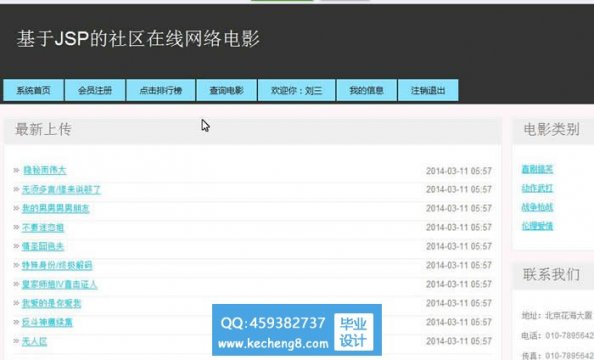This screenshot has height=360, width=594.
Task: Select the 战争枪战 category link
Action: (x=537, y=207)
